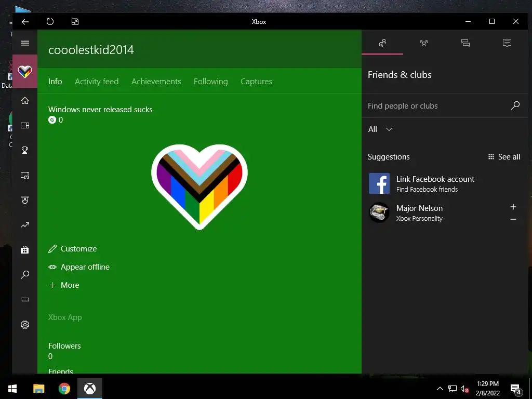Switch to the Captures tab
The width and height of the screenshot is (532, 399).
point(256,82)
